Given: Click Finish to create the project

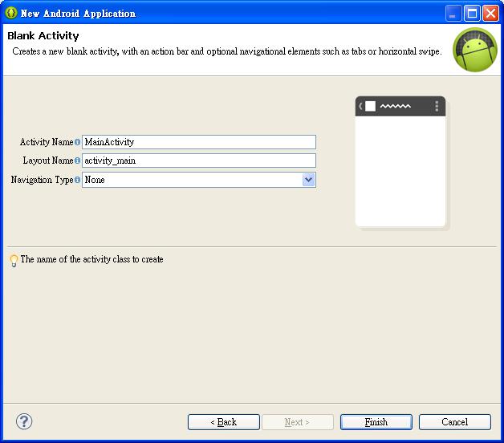Looking at the screenshot, I should (x=376, y=422).
